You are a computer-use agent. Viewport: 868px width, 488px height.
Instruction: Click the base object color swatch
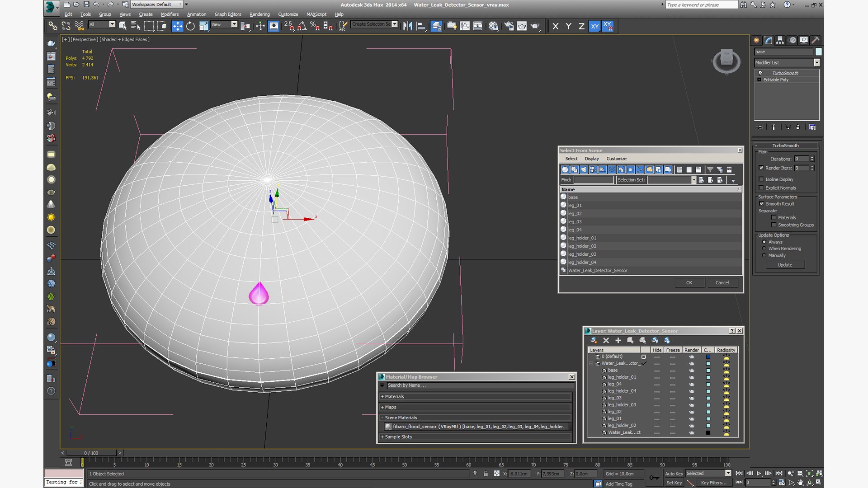click(x=818, y=52)
